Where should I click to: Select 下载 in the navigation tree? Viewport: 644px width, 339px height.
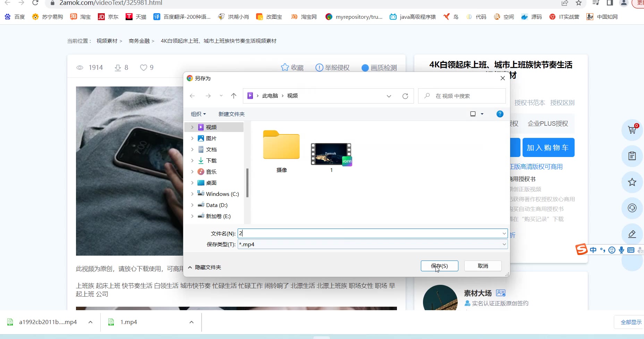pyautogui.click(x=211, y=160)
